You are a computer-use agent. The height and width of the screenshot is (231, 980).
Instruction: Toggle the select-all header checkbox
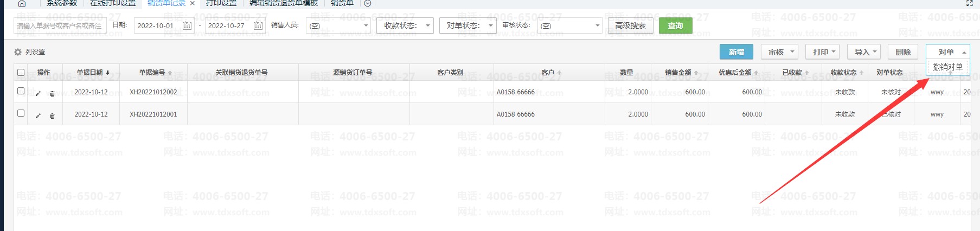tap(21, 72)
